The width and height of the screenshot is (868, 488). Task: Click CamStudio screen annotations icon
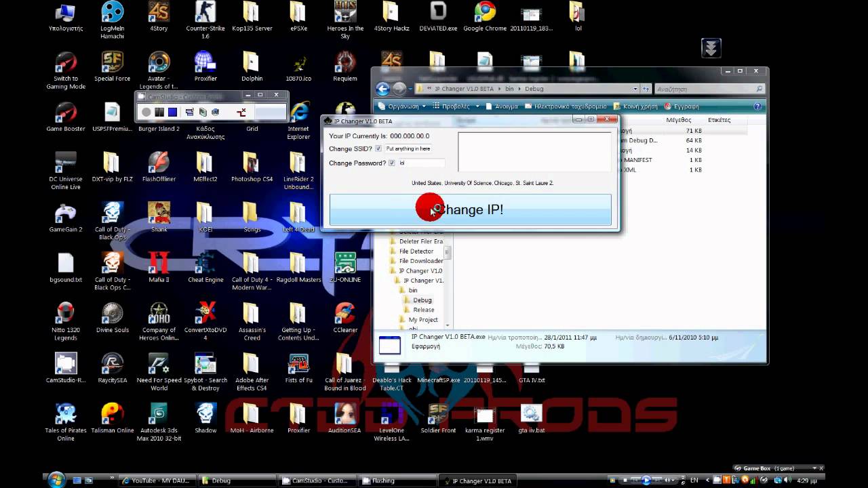click(x=203, y=112)
